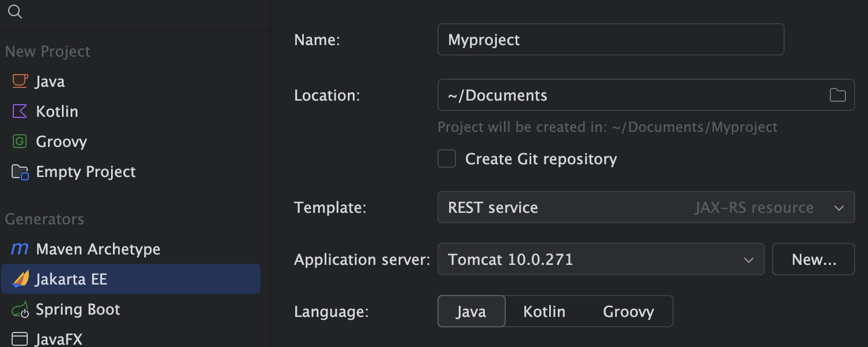Image resolution: width=868 pixels, height=347 pixels.
Task: Click the Maven Archetype icon
Action: [x=20, y=249]
